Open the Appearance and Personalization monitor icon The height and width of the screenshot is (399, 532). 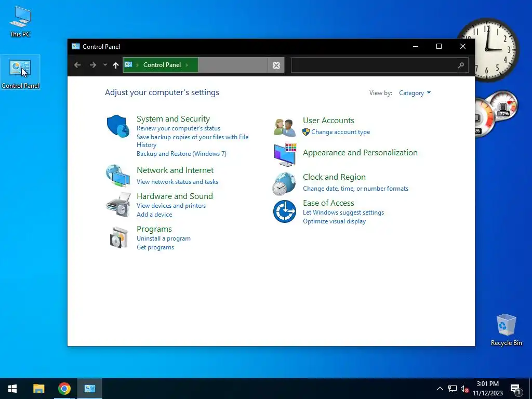[285, 155]
